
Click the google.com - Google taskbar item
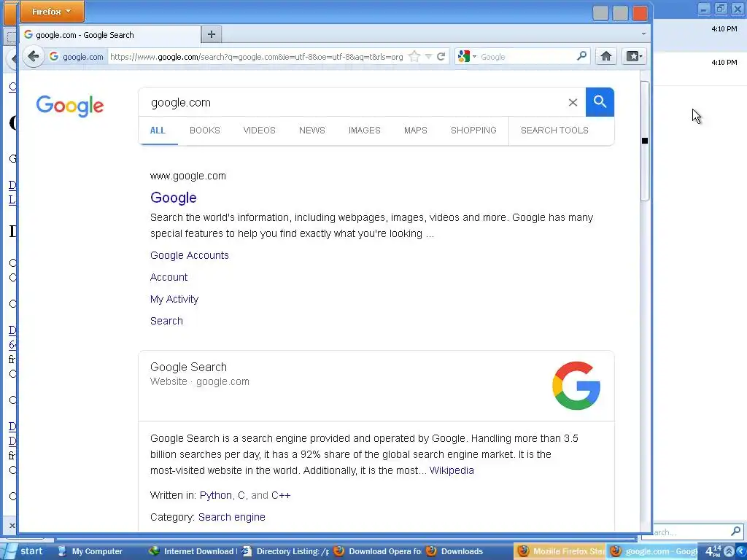[x=653, y=551]
